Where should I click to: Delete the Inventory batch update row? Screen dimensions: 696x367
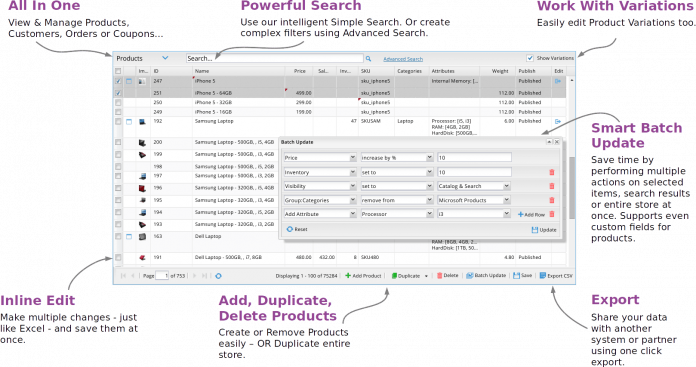[x=552, y=172]
